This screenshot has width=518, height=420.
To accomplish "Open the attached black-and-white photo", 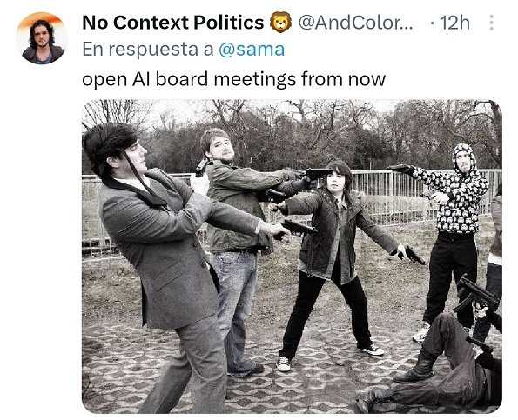I will [292, 257].
